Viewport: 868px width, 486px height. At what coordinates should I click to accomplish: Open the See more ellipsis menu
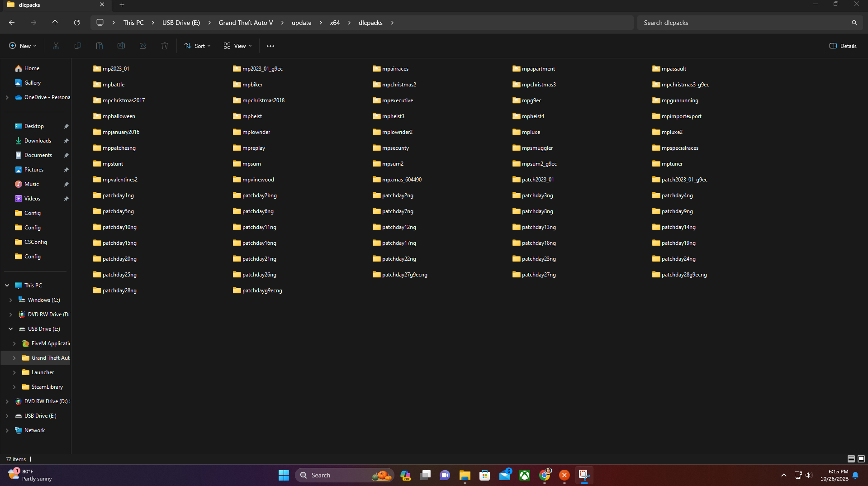pos(270,46)
